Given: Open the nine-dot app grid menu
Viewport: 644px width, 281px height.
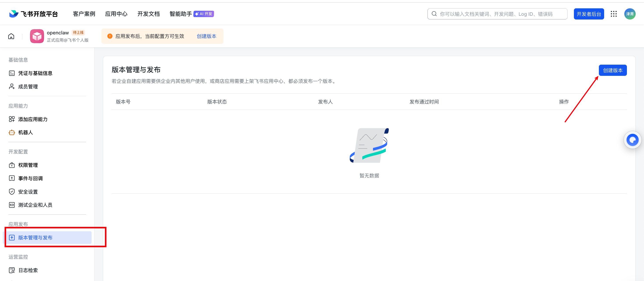Looking at the screenshot, I should (x=614, y=14).
